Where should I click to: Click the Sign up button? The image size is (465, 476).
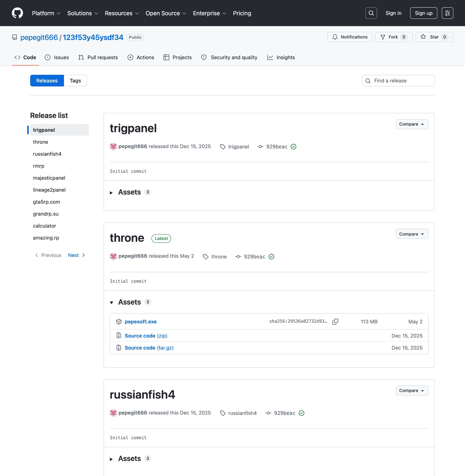(423, 13)
